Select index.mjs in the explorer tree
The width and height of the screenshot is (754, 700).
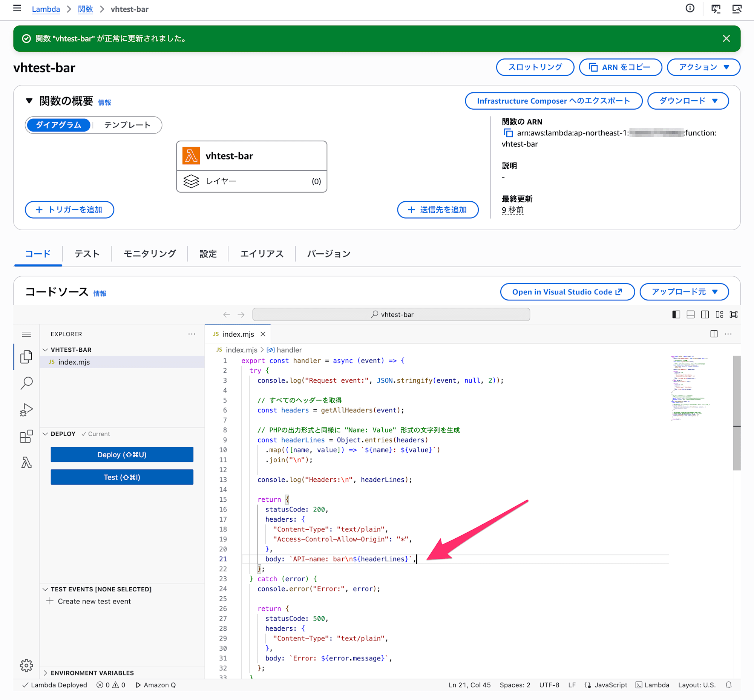[x=122, y=362]
